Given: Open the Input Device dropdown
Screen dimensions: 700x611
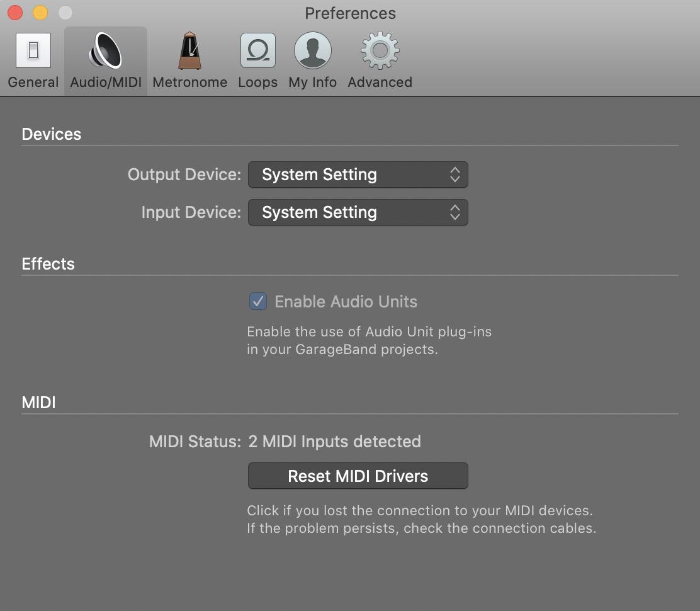Looking at the screenshot, I should 357,212.
